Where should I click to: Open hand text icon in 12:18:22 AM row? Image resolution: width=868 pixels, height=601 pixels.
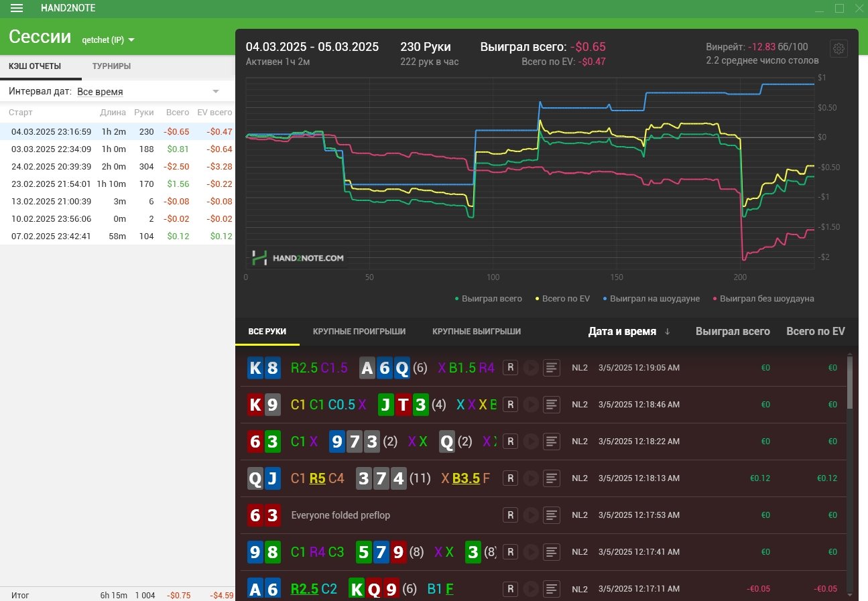[x=552, y=442]
